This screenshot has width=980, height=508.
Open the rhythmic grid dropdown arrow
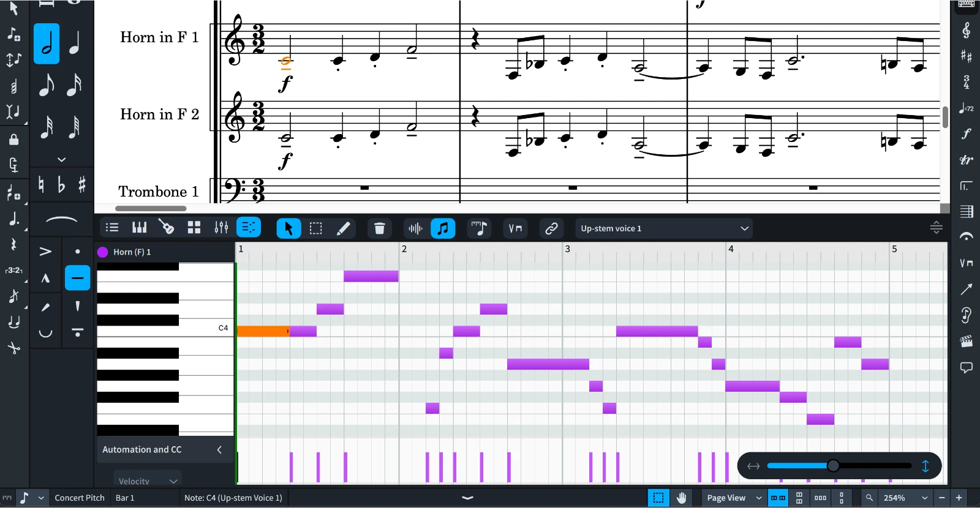40,498
